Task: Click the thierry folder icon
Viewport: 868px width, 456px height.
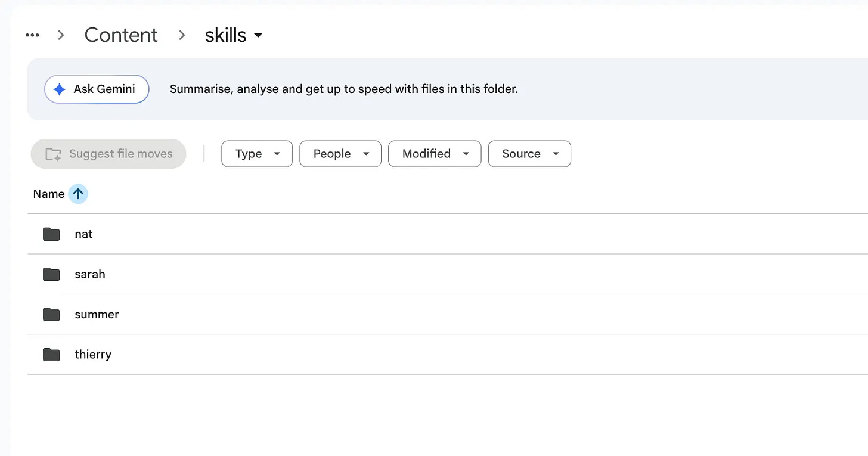Action: (x=51, y=355)
